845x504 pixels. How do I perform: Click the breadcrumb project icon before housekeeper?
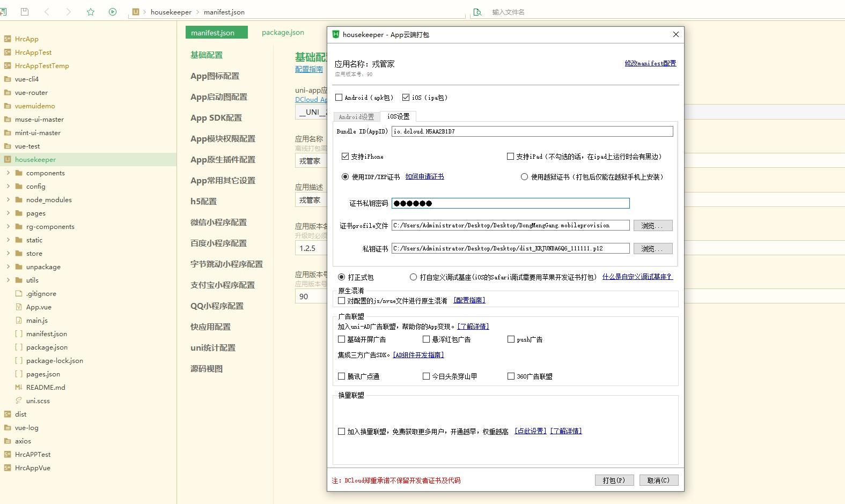(x=136, y=12)
